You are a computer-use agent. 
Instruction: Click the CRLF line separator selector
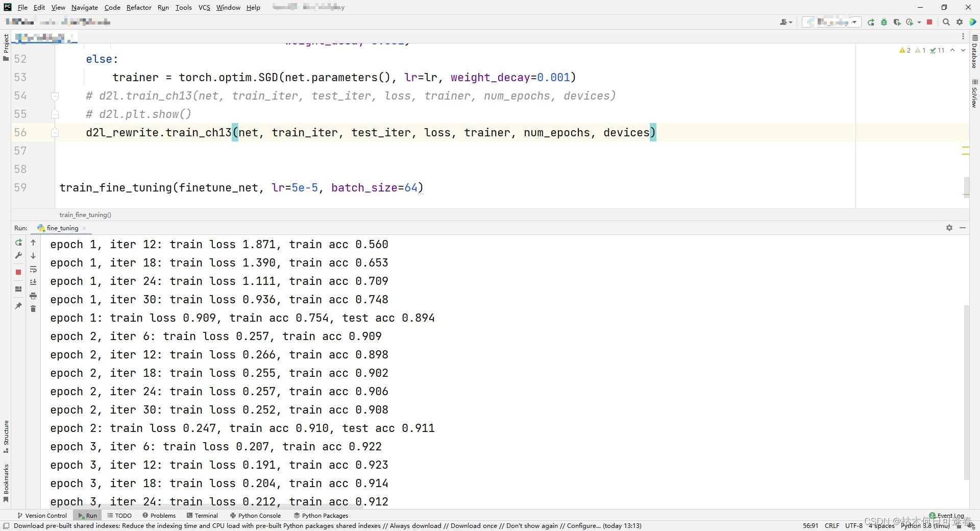click(832, 525)
